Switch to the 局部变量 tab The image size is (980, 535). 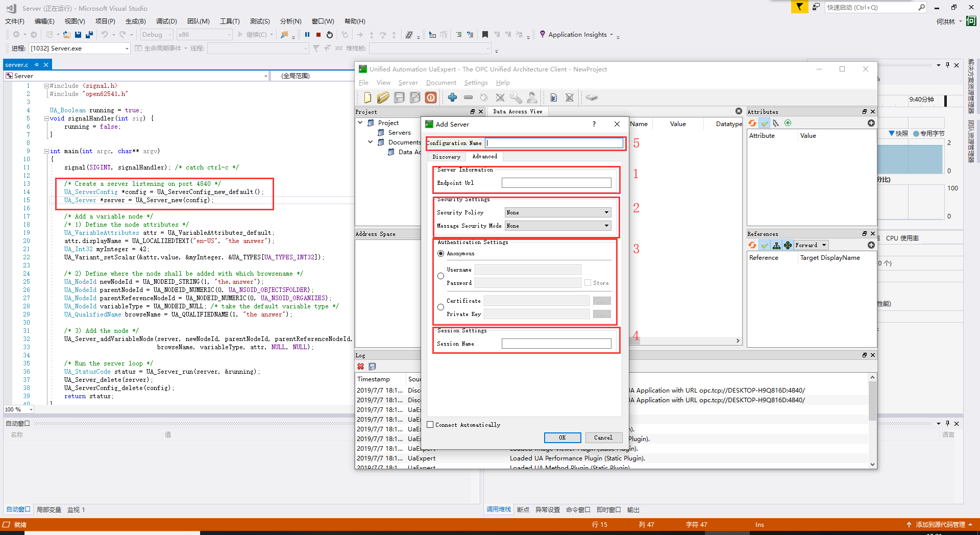(x=49, y=509)
